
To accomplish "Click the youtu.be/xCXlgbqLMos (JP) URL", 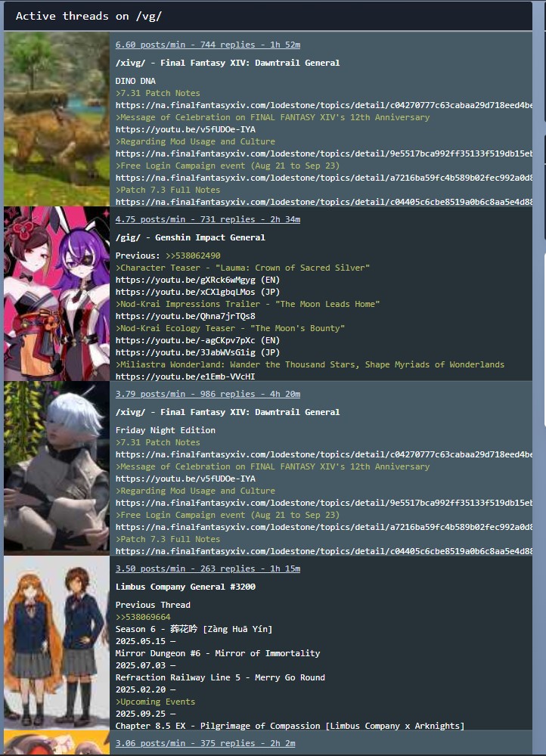I will 198,292.
